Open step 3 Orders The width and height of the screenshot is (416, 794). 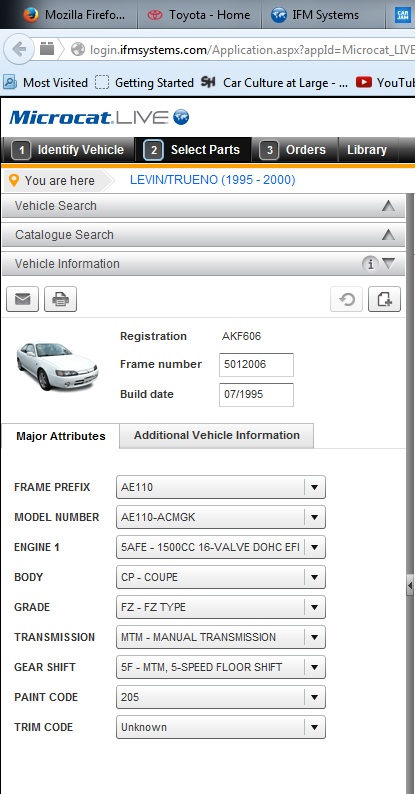(295, 150)
